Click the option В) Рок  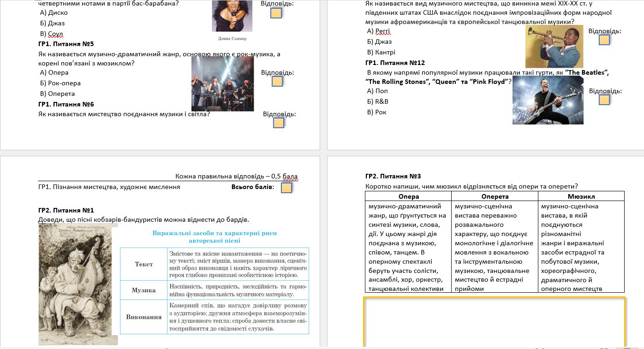pos(377,112)
